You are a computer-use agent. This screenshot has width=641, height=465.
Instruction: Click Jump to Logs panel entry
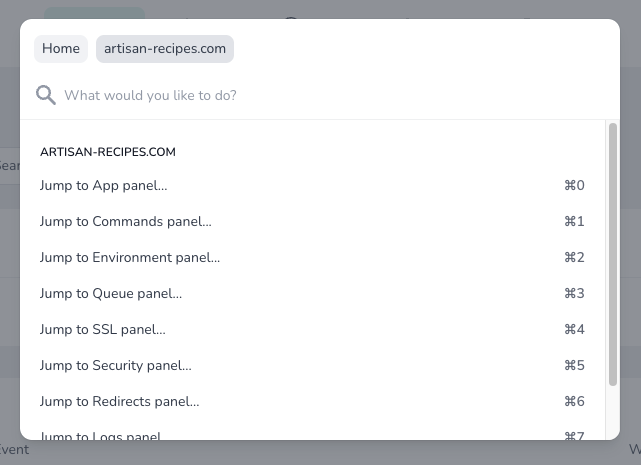point(102,435)
